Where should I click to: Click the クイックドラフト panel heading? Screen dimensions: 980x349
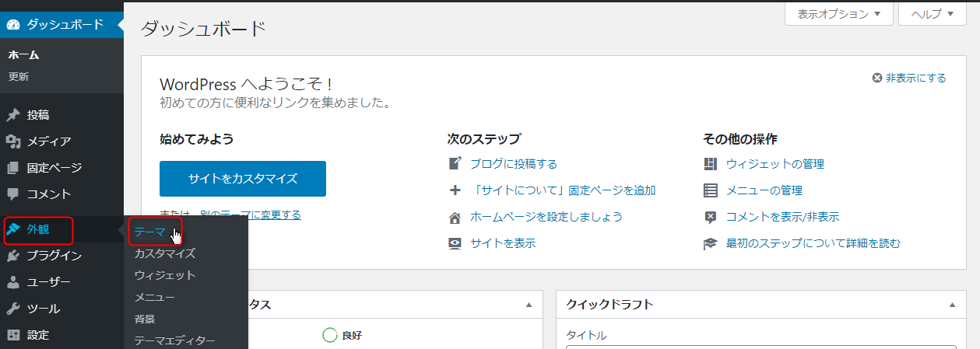(x=609, y=305)
